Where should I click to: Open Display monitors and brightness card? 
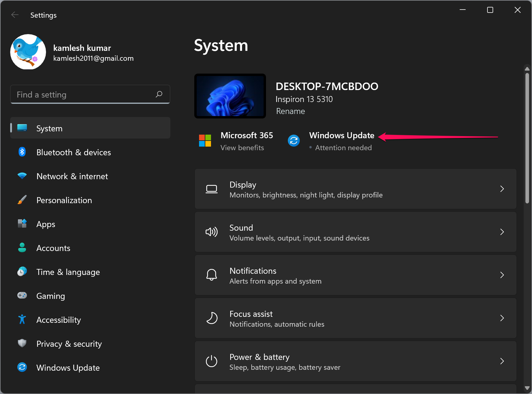coord(356,189)
